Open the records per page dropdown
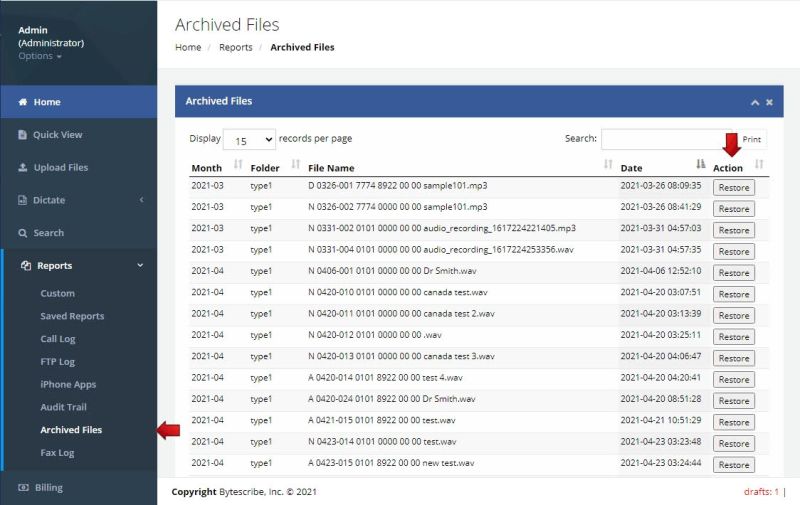The height and width of the screenshot is (505, 800). (x=250, y=142)
